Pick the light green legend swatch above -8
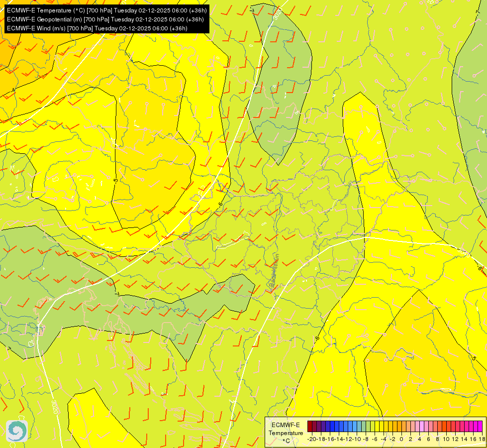The image size is (487, 448). [x=368, y=426]
